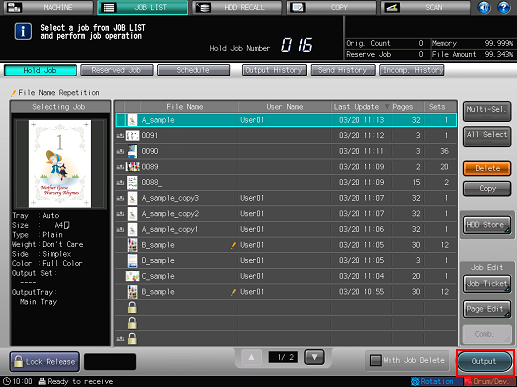Click the first locked job padlock icon

coord(132,308)
